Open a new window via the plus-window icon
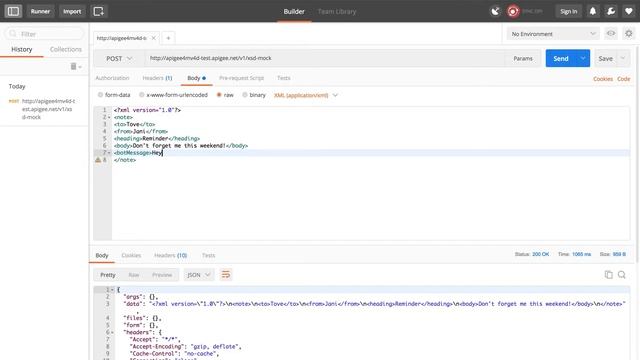 coord(99,11)
